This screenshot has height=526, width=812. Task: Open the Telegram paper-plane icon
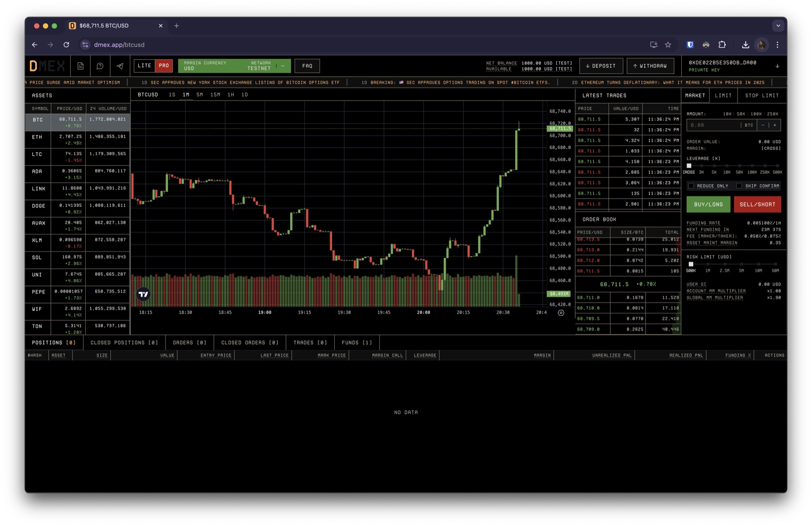120,66
